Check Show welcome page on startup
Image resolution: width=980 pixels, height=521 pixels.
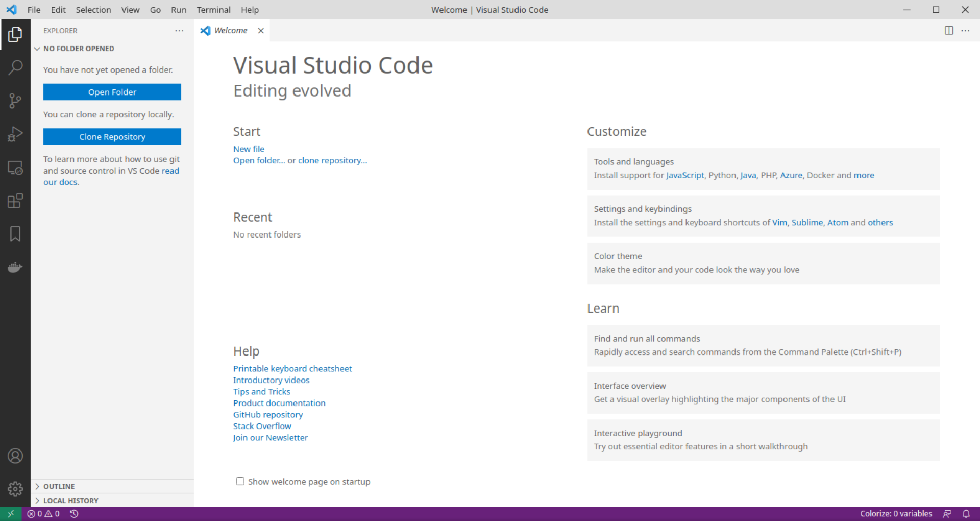pyautogui.click(x=240, y=481)
